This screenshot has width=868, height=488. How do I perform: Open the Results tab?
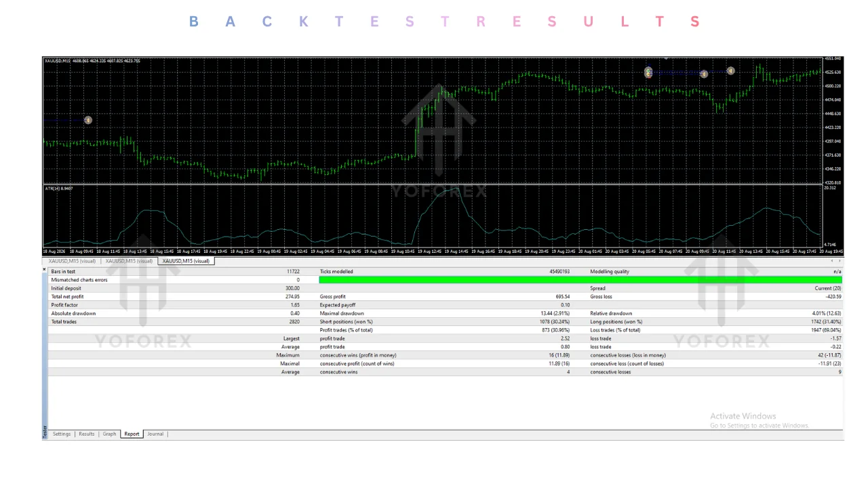tap(87, 434)
